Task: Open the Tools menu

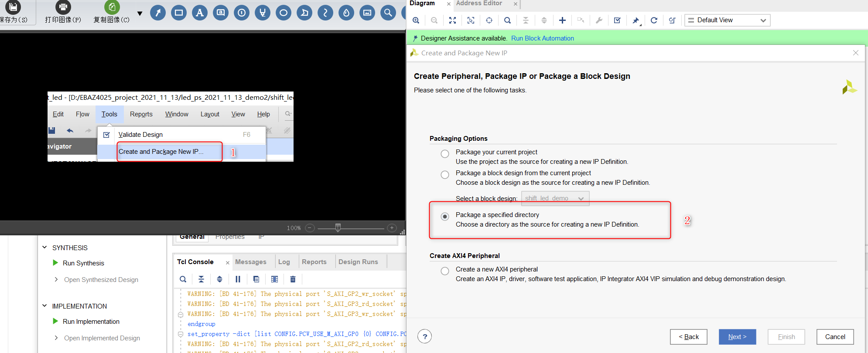Action: 109,114
